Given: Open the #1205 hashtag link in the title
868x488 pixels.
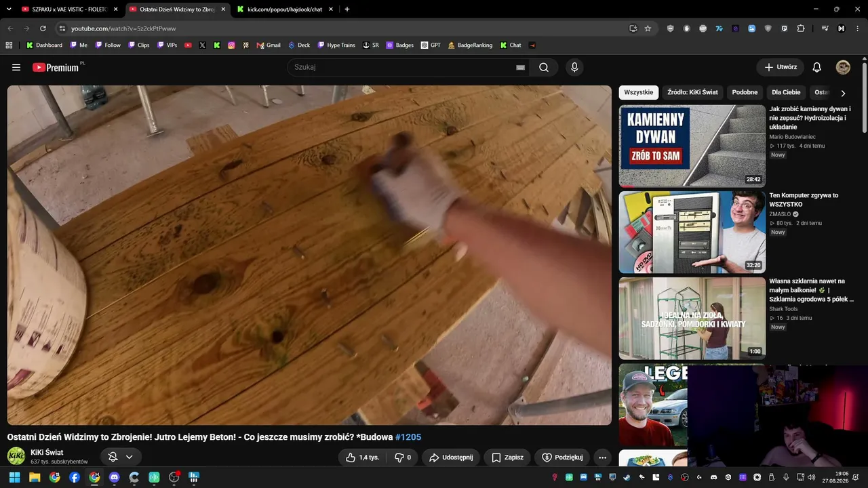Looking at the screenshot, I should coord(408,437).
